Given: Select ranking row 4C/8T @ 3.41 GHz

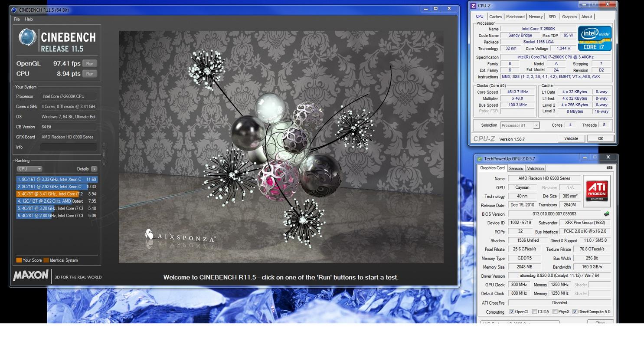Looking at the screenshot, I should pos(57,194).
